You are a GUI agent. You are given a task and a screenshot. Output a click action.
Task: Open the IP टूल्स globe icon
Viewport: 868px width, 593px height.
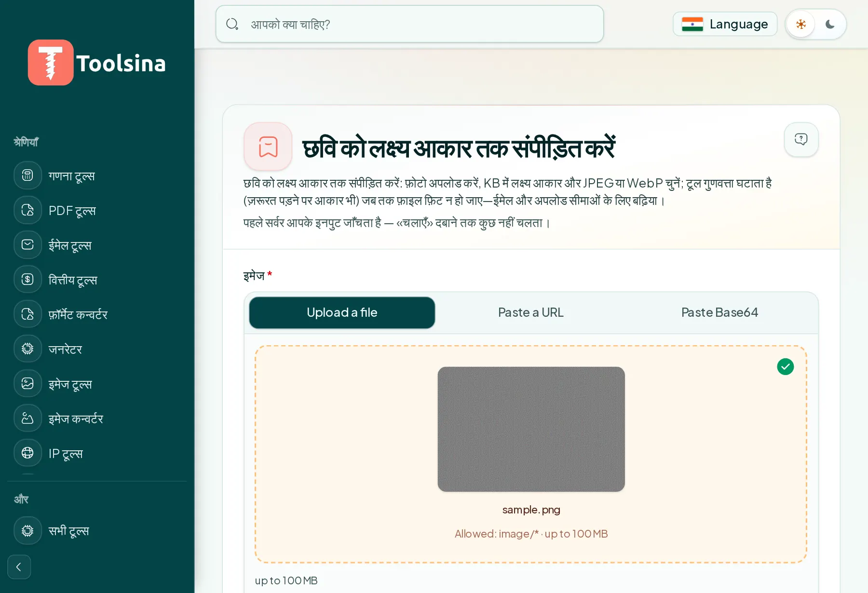tap(27, 453)
